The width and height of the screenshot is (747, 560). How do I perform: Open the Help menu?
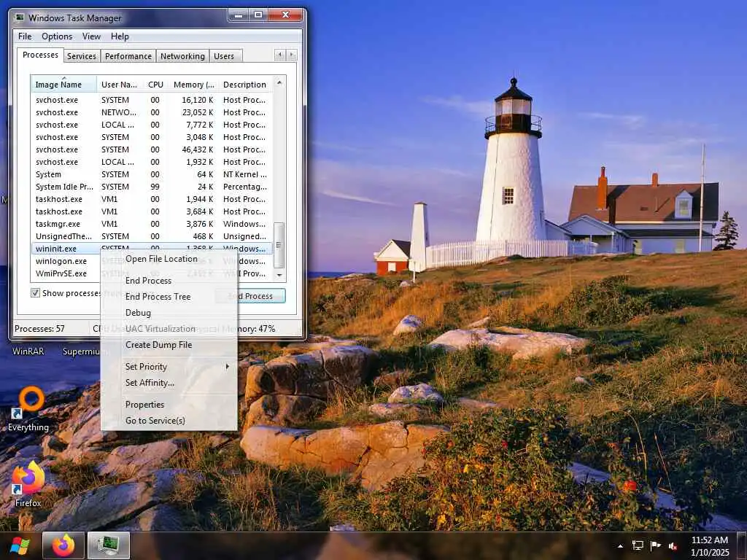coord(120,36)
